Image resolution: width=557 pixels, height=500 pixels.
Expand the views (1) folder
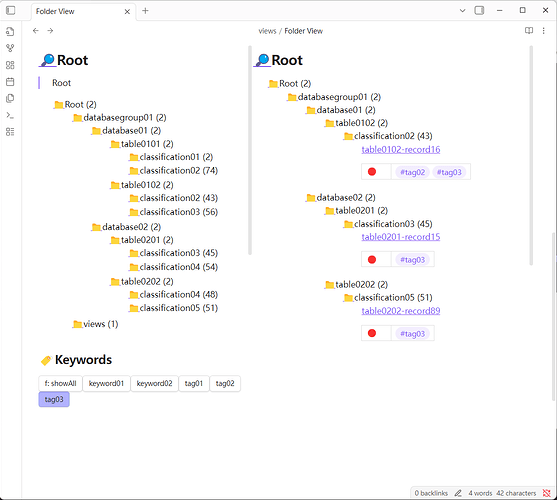(x=95, y=324)
